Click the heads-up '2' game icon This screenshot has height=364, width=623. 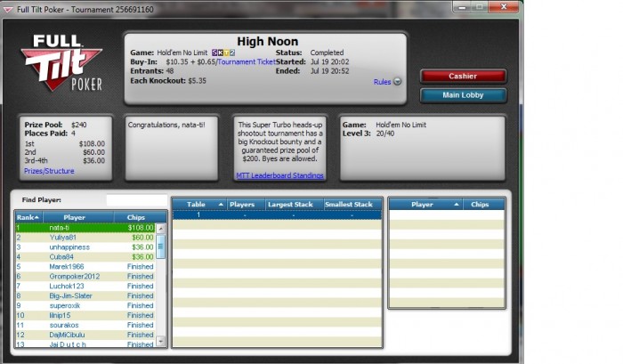232,53
